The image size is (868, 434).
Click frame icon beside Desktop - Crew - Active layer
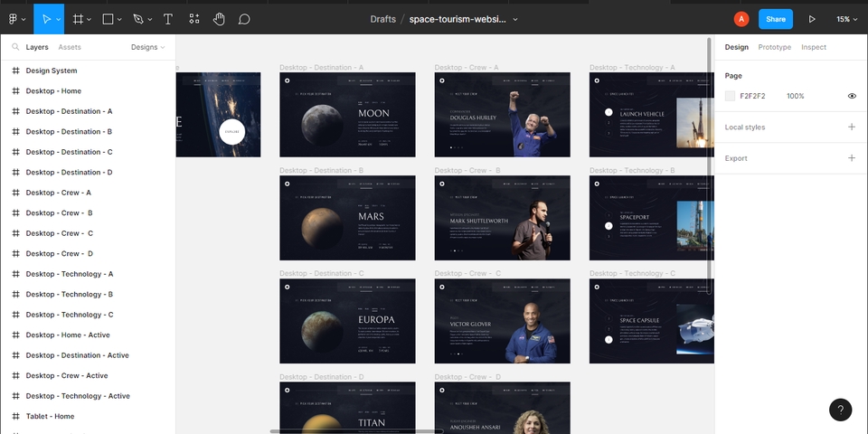pyautogui.click(x=15, y=375)
